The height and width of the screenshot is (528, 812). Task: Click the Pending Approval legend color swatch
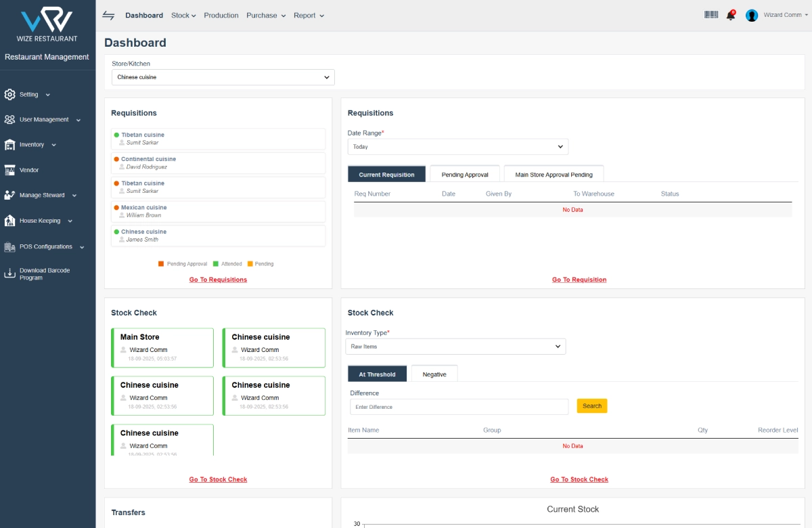point(161,264)
